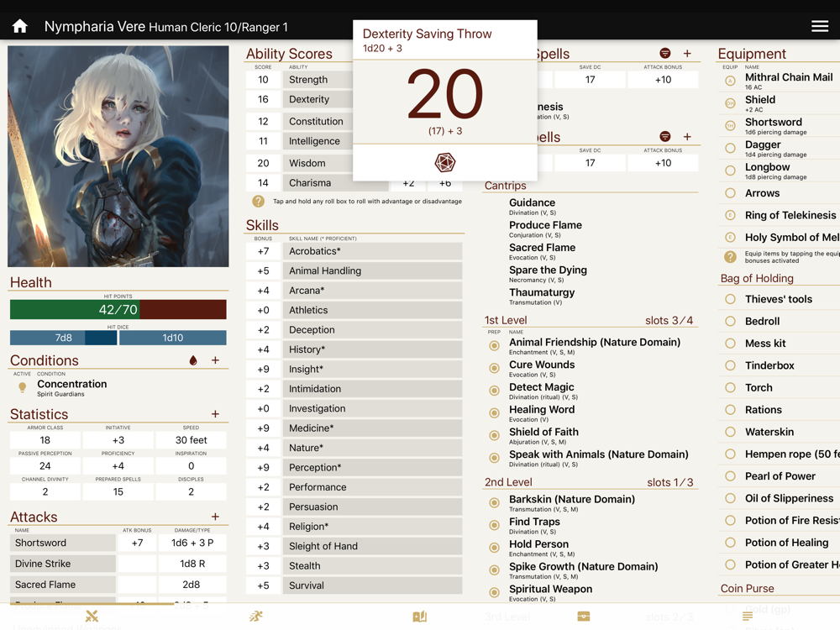Toggle the Shield of Faith prepared marker
840x630 pixels.
tap(495, 436)
